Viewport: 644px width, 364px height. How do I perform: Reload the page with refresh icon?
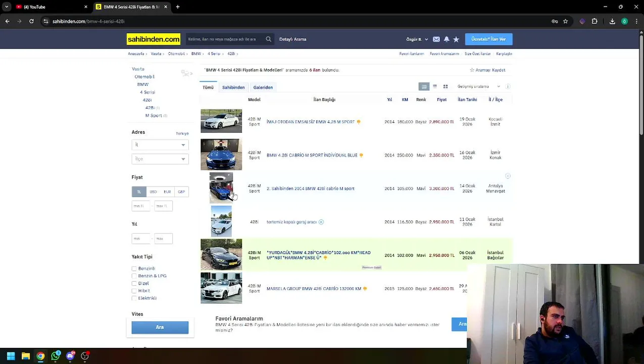[x=31, y=21]
